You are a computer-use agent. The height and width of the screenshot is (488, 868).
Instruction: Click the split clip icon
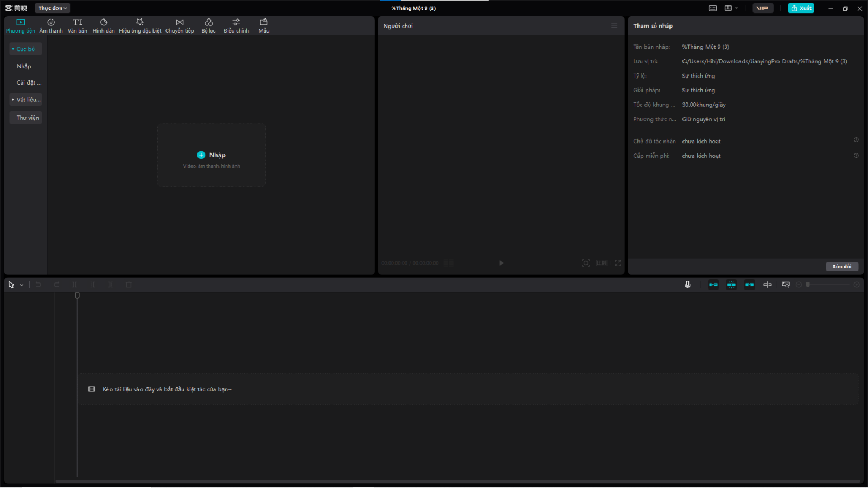(x=75, y=285)
